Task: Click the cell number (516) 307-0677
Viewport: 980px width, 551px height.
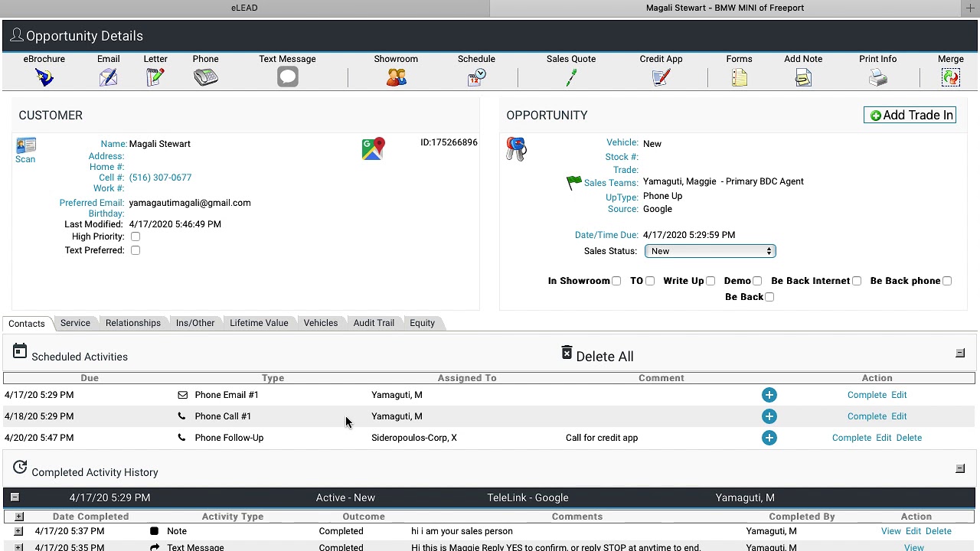Action: (x=160, y=178)
